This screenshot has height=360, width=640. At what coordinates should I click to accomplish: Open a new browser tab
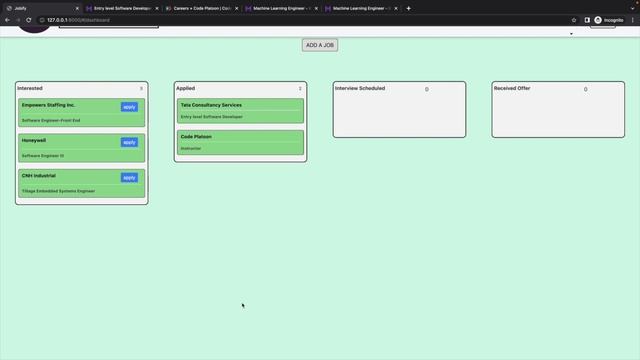pyautogui.click(x=409, y=9)
